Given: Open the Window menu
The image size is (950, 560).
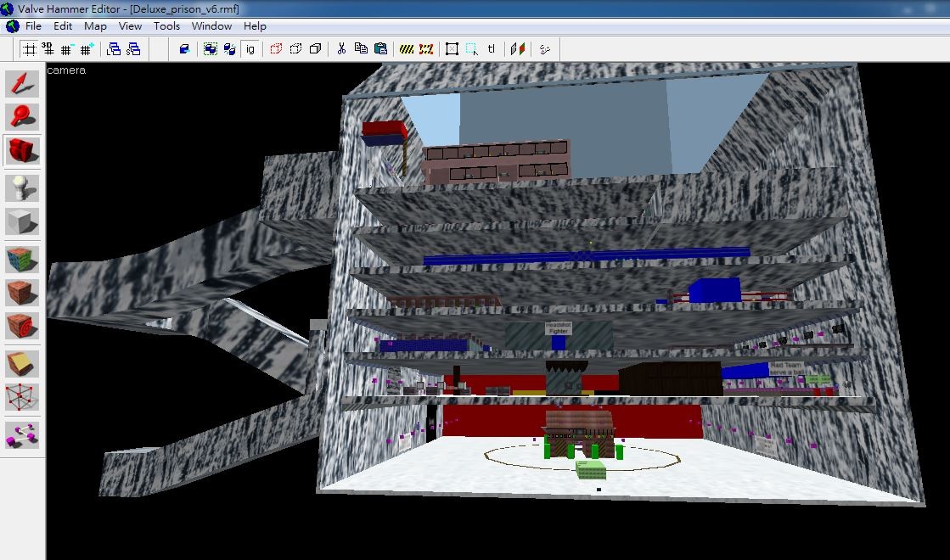Looking at the screenshot, I should click(x=211, y=26).
